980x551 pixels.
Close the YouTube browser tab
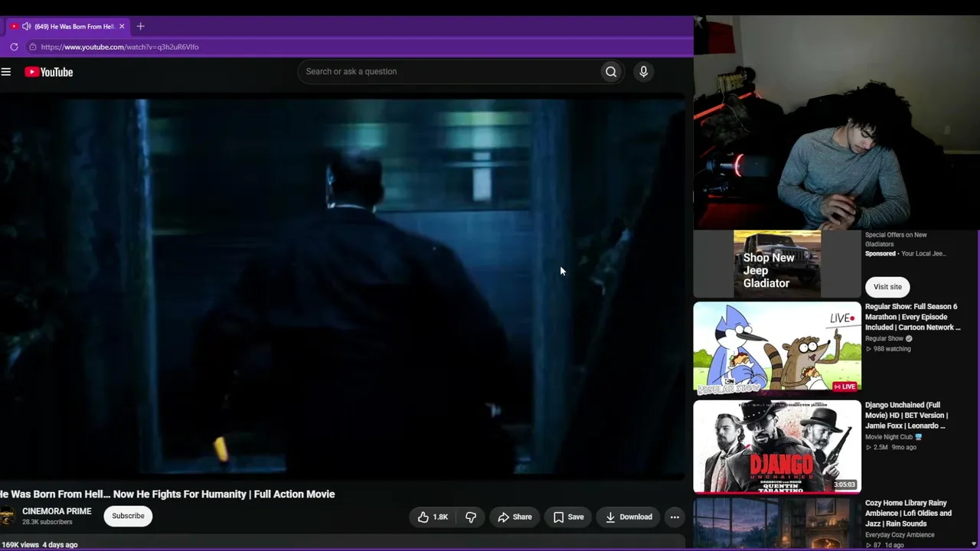click(x=122, y=26)
